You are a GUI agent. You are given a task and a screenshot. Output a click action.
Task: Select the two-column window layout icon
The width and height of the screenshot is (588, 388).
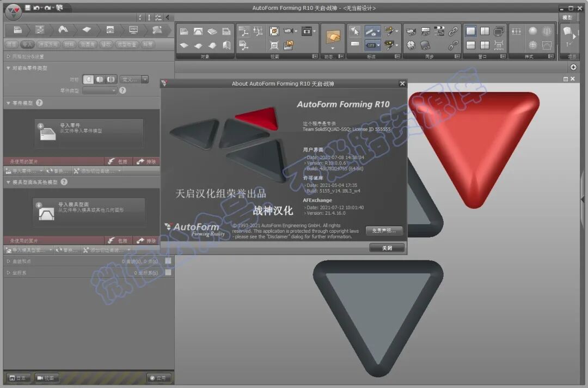(485, 31)
